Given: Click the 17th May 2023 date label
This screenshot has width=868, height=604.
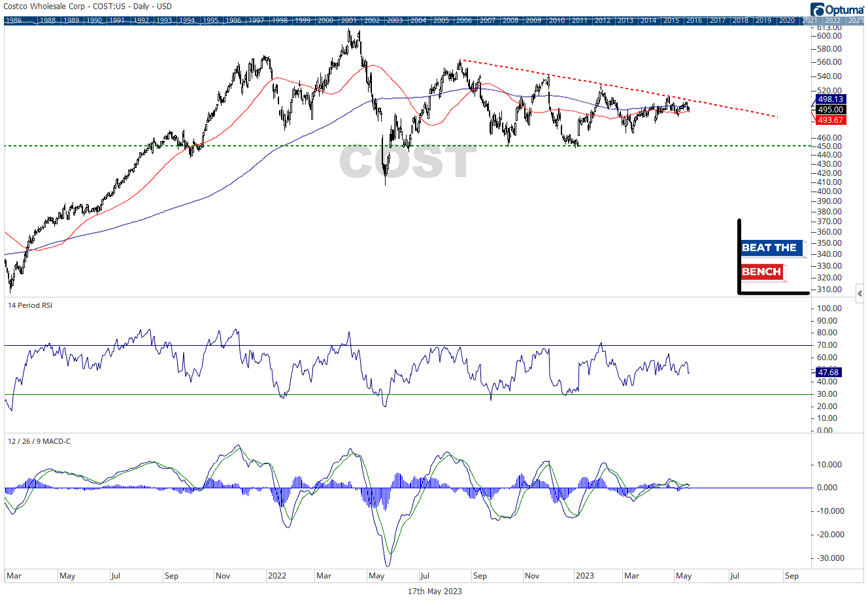Looking at the screenshot, I should point(435,591).
